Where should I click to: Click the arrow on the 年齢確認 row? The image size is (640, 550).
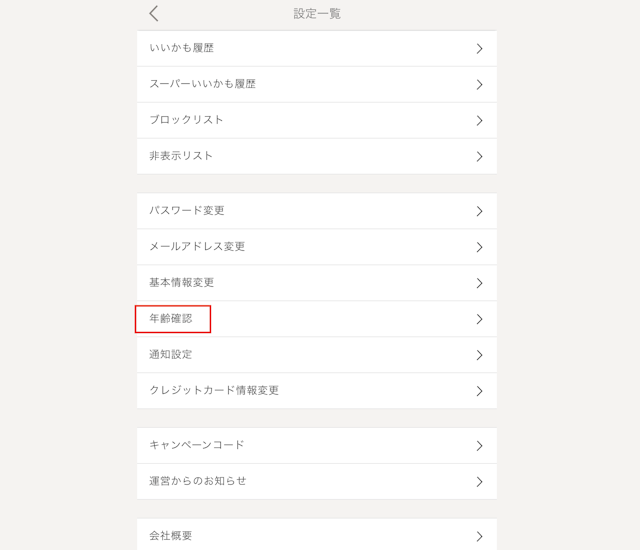click(480, 319)
